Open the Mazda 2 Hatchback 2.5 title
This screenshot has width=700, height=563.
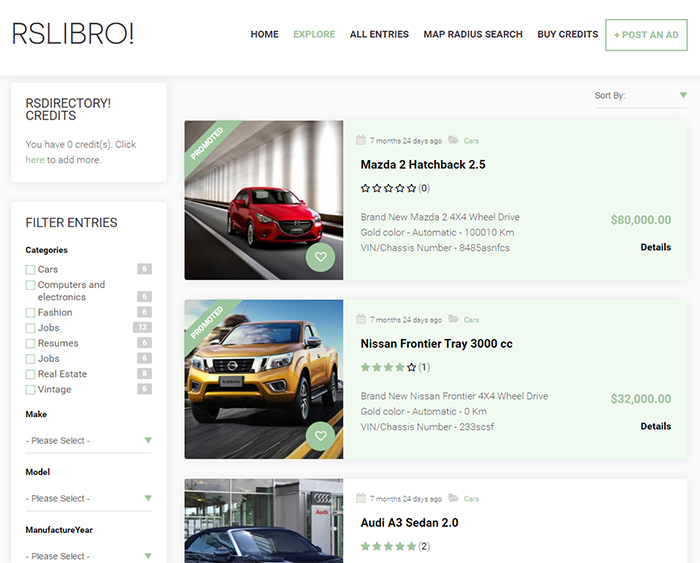423,165
